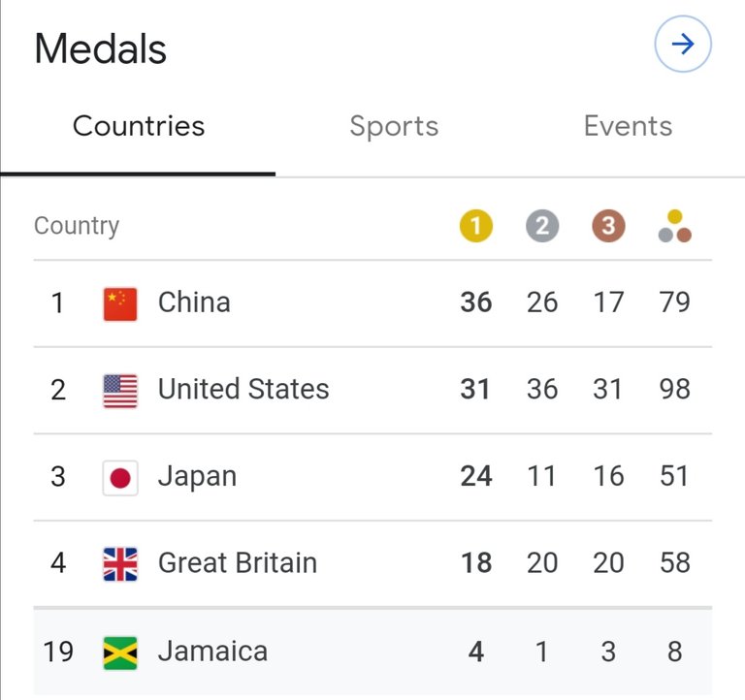Click the Medals heading
This screenshot has height=700, width=745.
click(100, 48)
